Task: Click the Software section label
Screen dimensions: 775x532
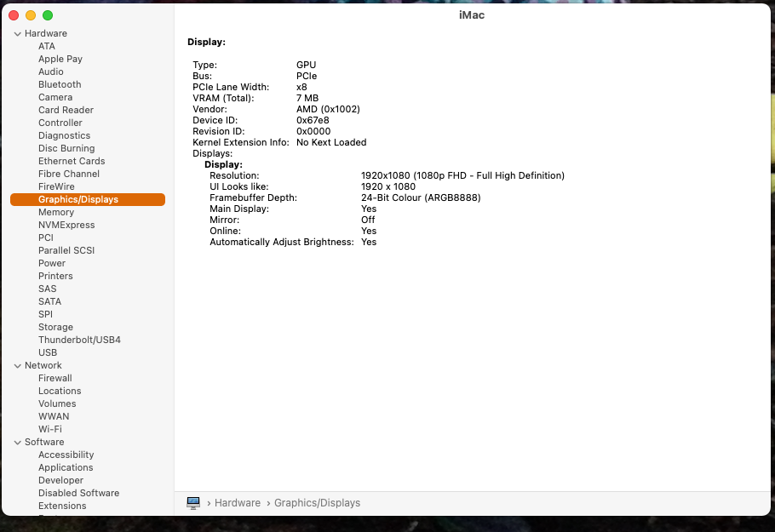Action: coord(44,442)
